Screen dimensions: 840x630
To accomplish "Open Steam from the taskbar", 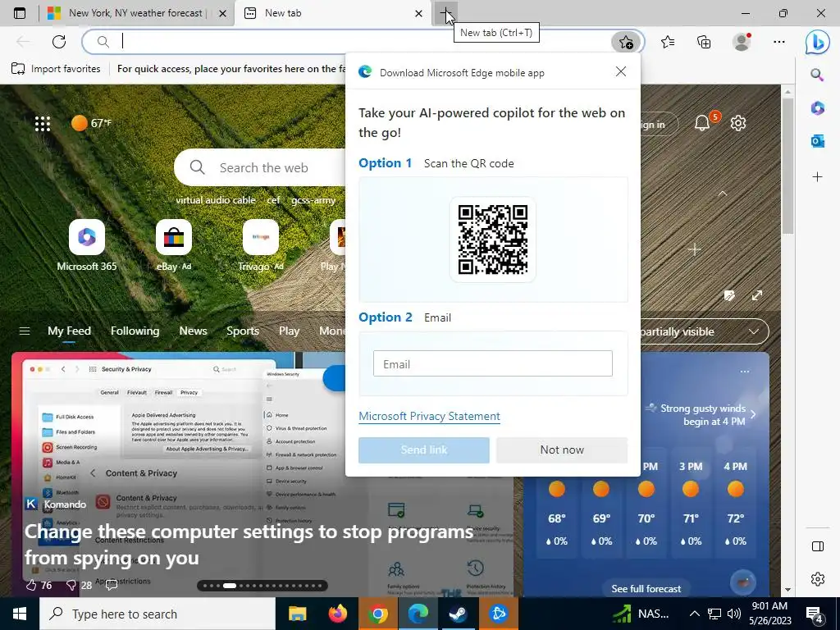I will (x=458, y=614).
